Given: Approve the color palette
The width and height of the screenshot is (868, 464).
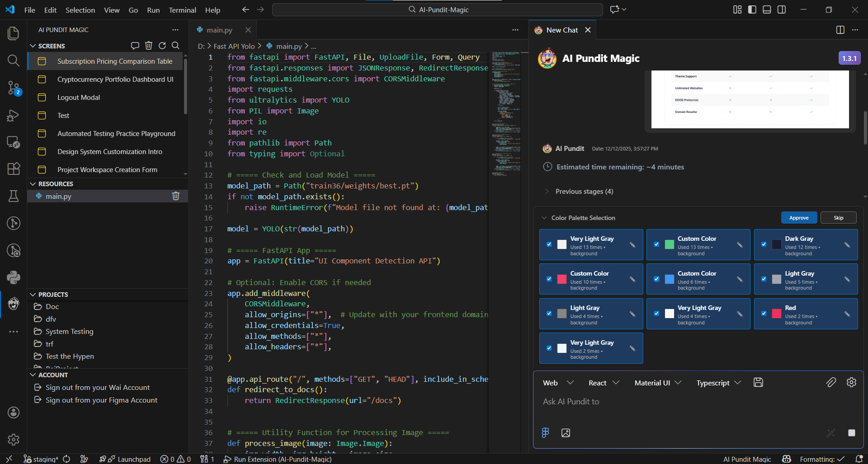Looking at the screenshot, I should 799,217.
